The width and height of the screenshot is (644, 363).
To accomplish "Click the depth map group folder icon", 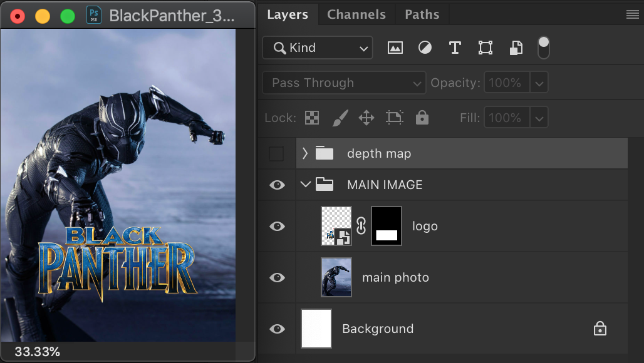I will [325, 153].
